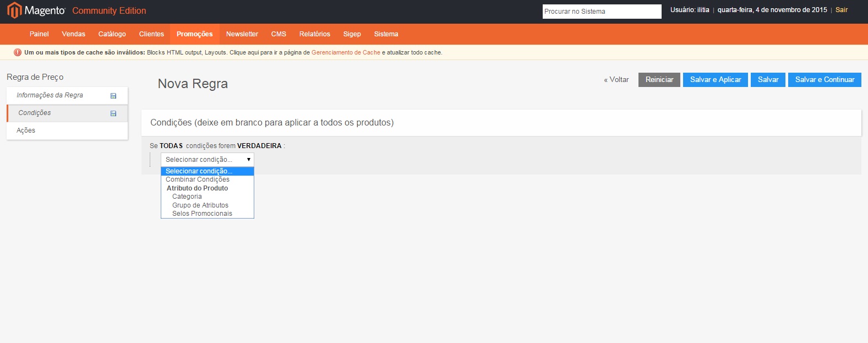This screenshot has height=343, width=868.
Task: Click 'Community Edition' text in header
Action: click(109, 10)
